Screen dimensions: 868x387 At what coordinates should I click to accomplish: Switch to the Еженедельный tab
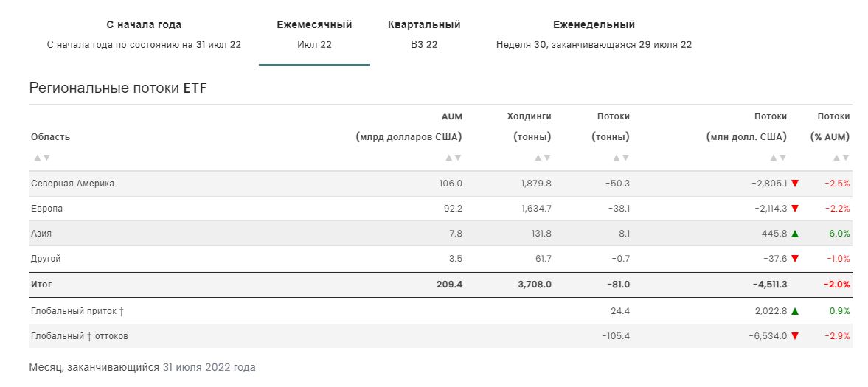594,34
